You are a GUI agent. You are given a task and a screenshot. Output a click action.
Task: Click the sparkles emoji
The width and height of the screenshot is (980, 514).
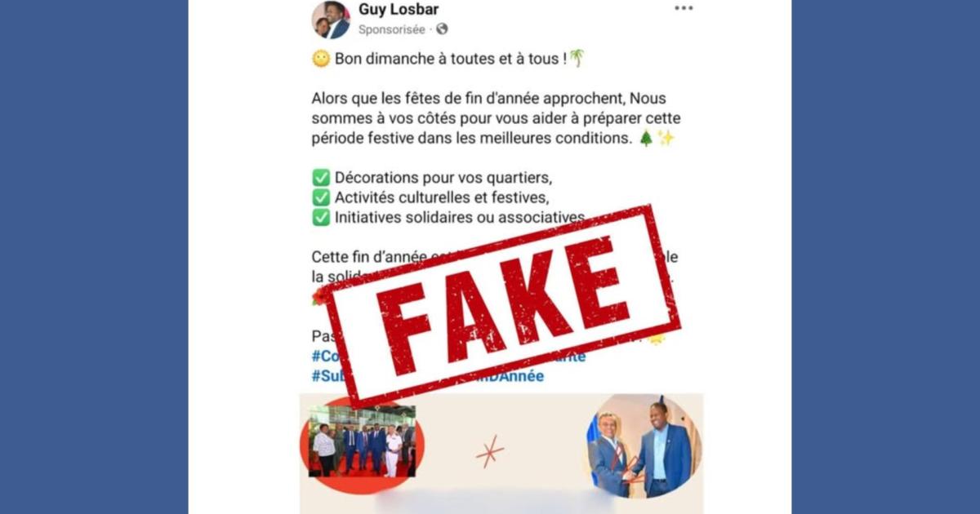click(666, 138)
